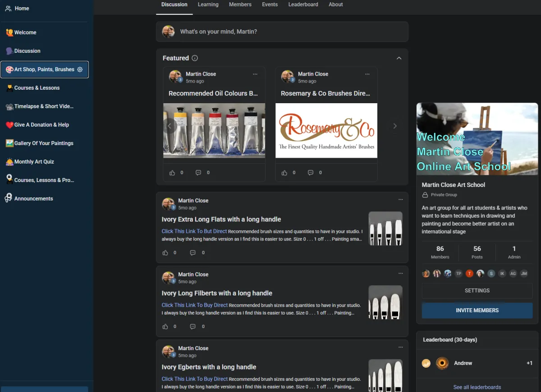Open the Home sidebar link
This screenshot has height=392, width=541.
pyautogui.click(x=17, y=8)
